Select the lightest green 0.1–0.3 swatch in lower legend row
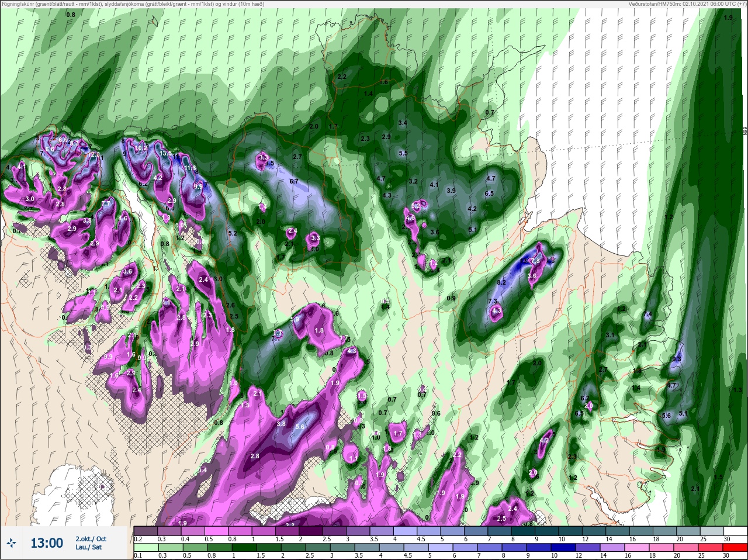The image size is (748, 560). 146,548
